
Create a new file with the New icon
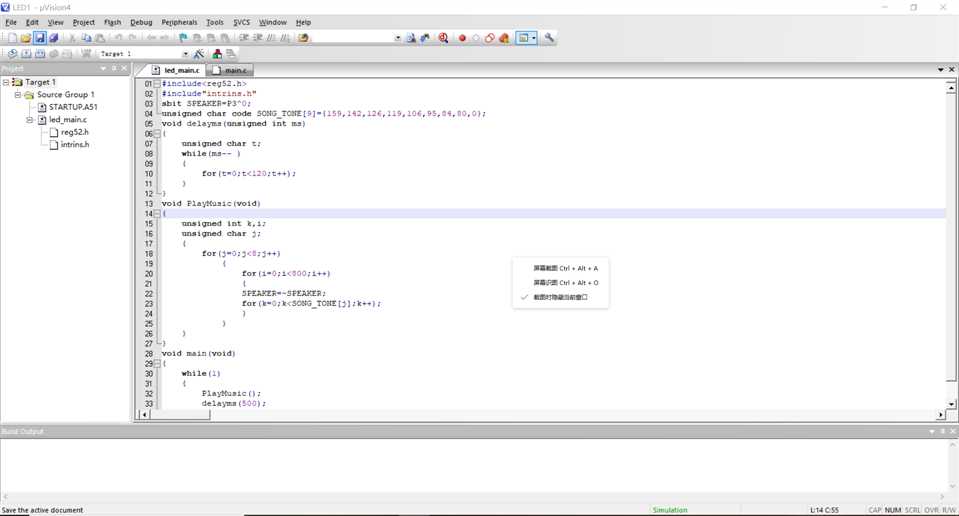click(12, 38)
